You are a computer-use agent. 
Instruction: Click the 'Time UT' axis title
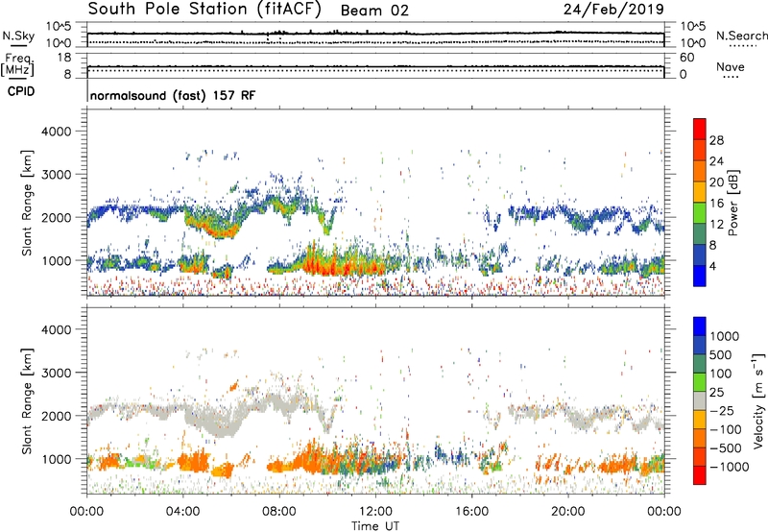375,526
